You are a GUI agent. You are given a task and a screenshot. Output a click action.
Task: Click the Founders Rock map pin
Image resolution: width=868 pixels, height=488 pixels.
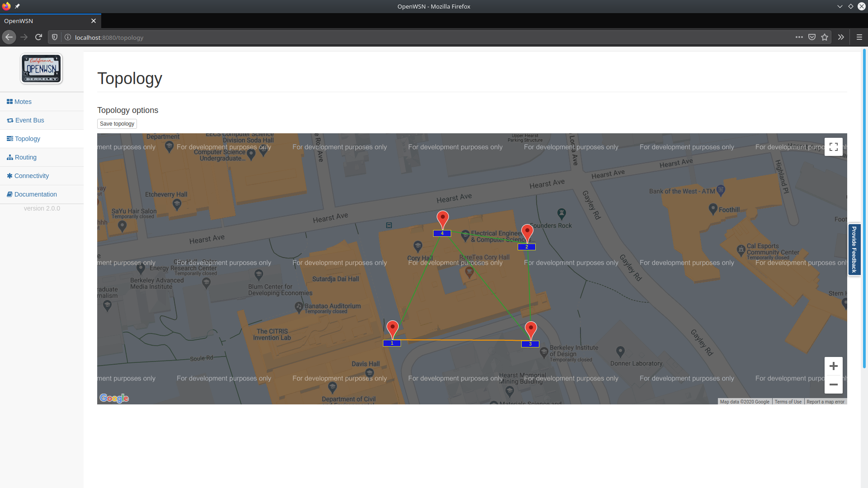click(561, 213)
